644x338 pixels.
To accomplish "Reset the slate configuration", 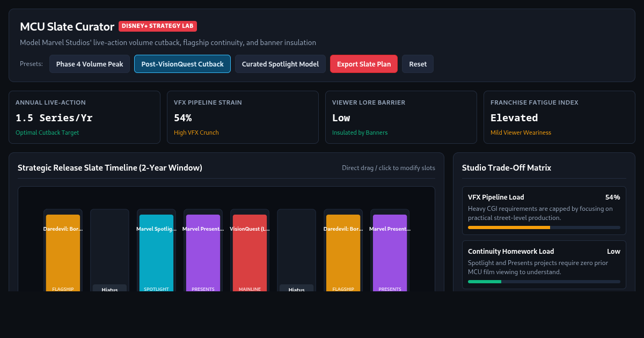I will point(418,64).
